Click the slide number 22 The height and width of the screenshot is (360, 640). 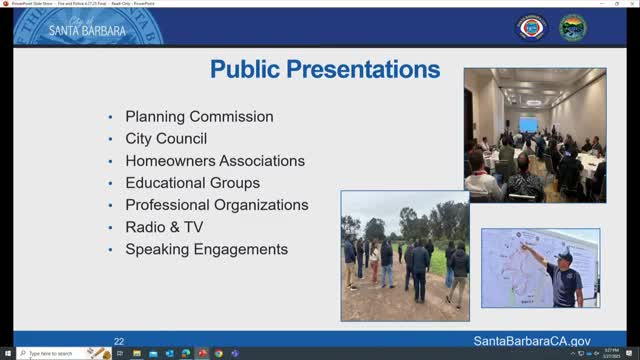[119, 341]
